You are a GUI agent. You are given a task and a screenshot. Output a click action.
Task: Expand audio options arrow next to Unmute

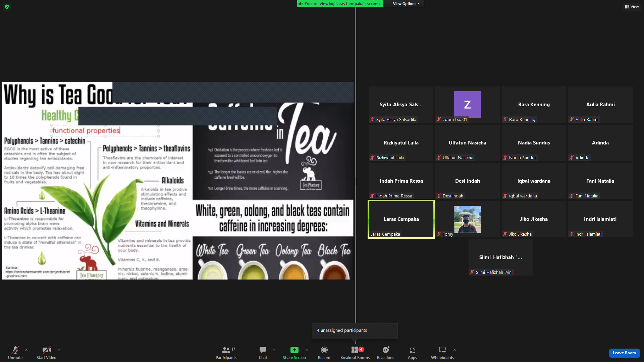click(26, 350)
